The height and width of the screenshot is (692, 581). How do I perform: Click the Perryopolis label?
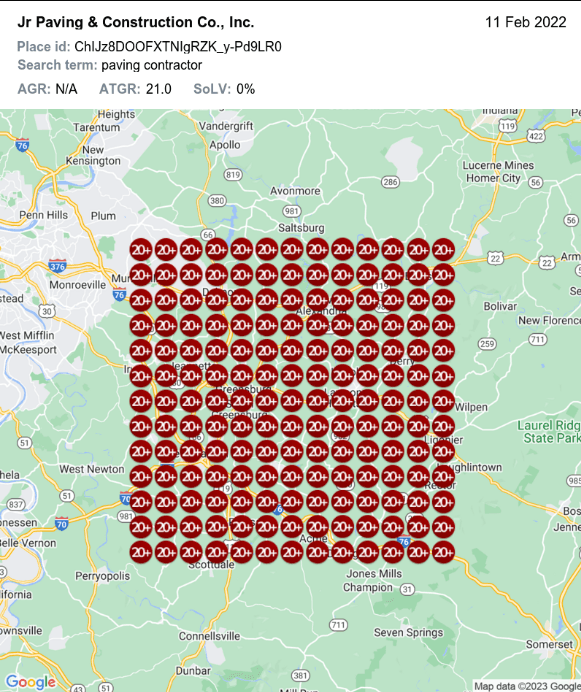point(102,576)
